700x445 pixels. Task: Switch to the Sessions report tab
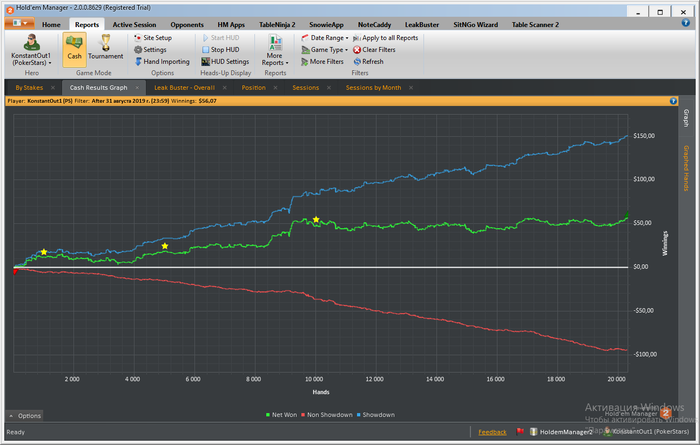pyautogui.click(x=305, y=87)
